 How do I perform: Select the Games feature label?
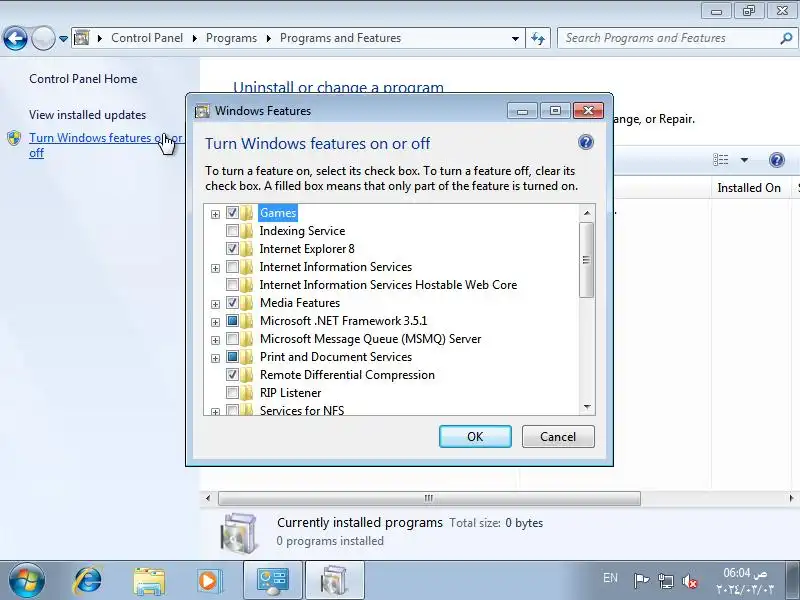click(x=278, y=213)
